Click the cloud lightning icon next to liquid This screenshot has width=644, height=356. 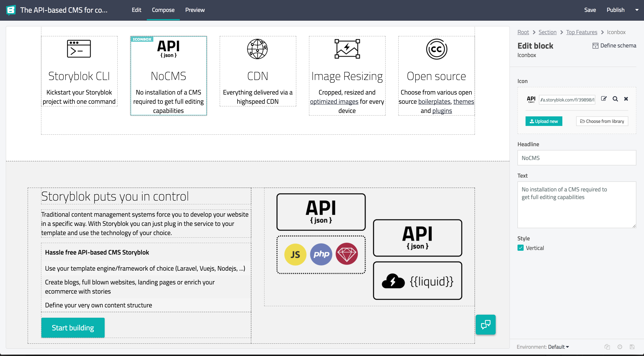(x=393, y=281)
